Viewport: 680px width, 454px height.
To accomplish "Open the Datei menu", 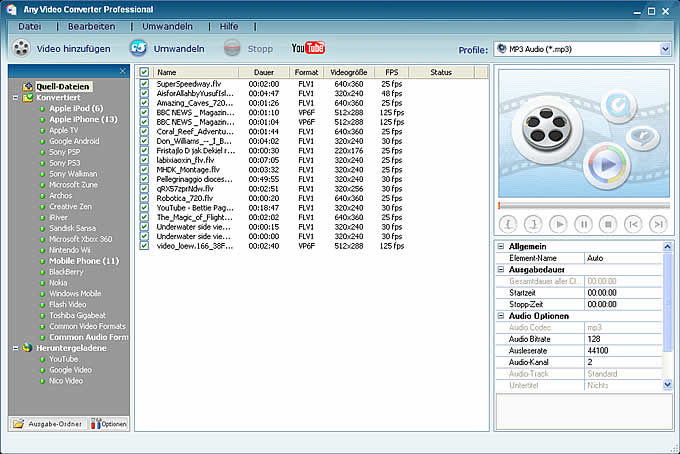I will coord(29,27).
